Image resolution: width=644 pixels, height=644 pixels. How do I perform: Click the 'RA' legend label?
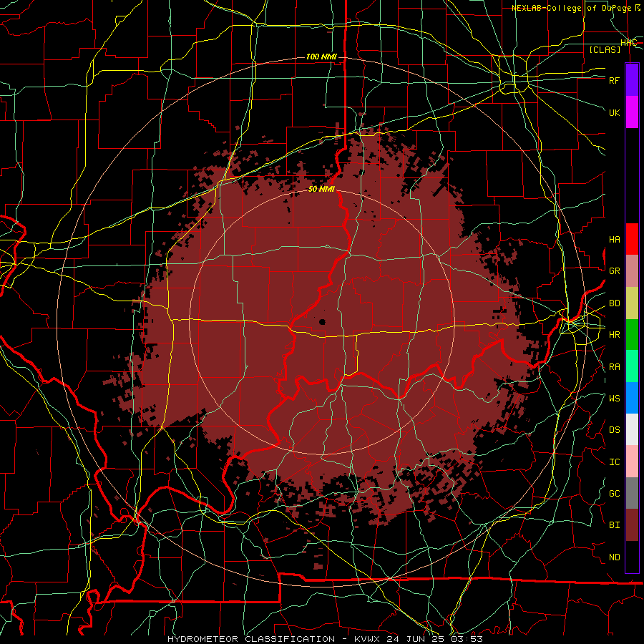coord(615,367)
